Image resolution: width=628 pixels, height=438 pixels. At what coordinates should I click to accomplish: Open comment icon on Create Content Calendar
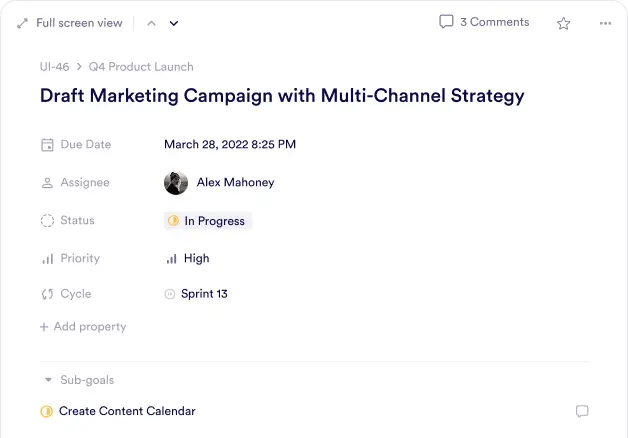click(582, 411)
